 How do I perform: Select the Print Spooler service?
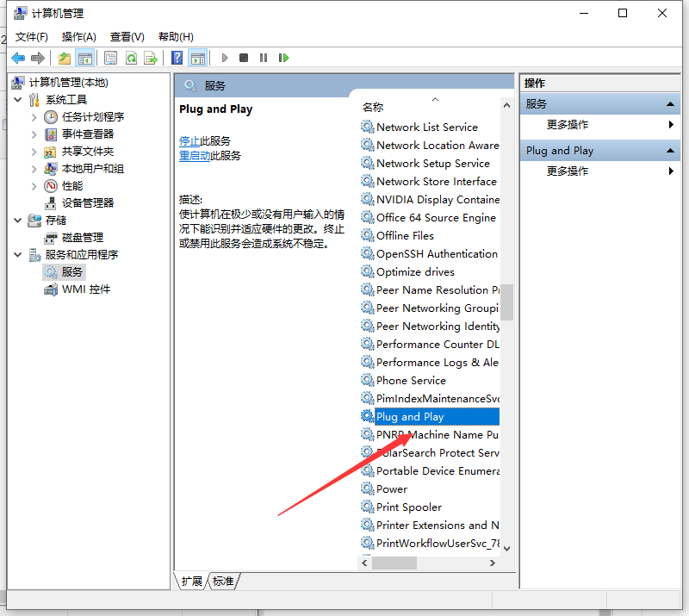408,507
